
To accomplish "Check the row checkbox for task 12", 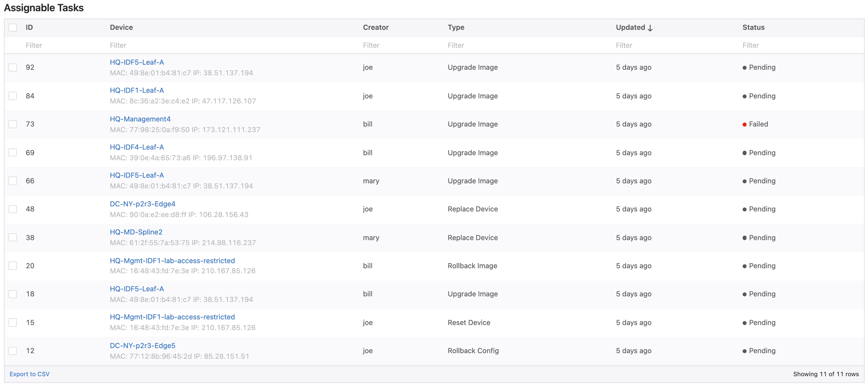I will pyautogui.click(x=13, y=351).
